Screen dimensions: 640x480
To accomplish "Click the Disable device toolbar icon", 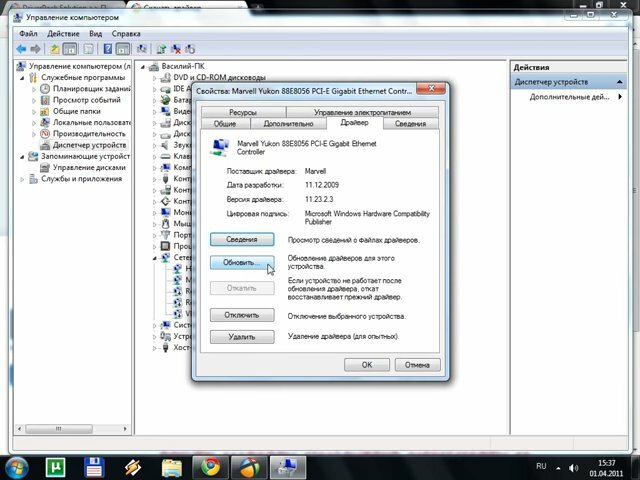I will coord(190,49).
